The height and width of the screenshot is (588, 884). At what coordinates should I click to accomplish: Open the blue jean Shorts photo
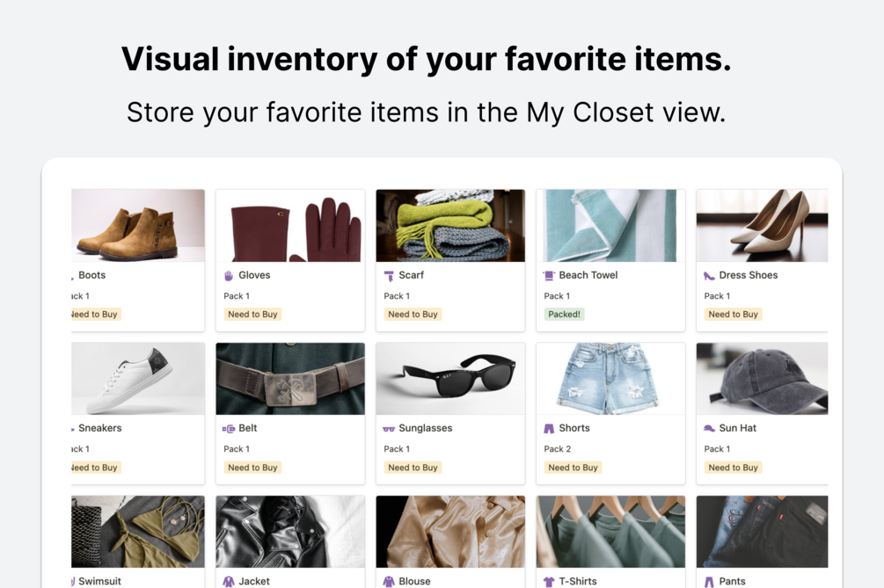coord(610,379)
